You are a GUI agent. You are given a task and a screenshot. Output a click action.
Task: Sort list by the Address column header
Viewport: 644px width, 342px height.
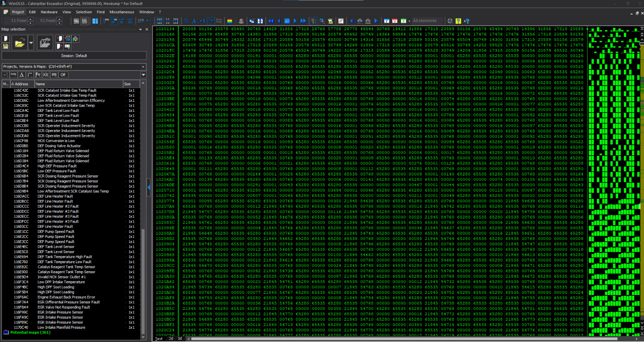tap(22, 84)
